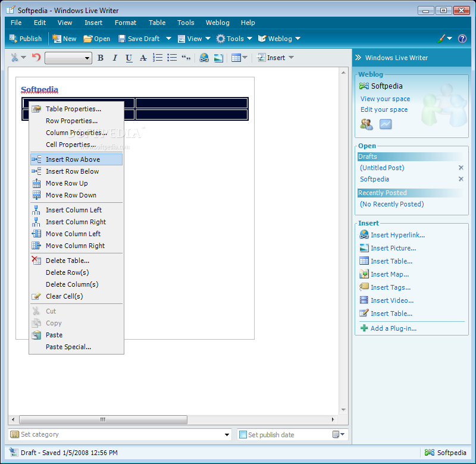Click the Open folder toolbar button

pyautogui.click(x=97, y=39)
